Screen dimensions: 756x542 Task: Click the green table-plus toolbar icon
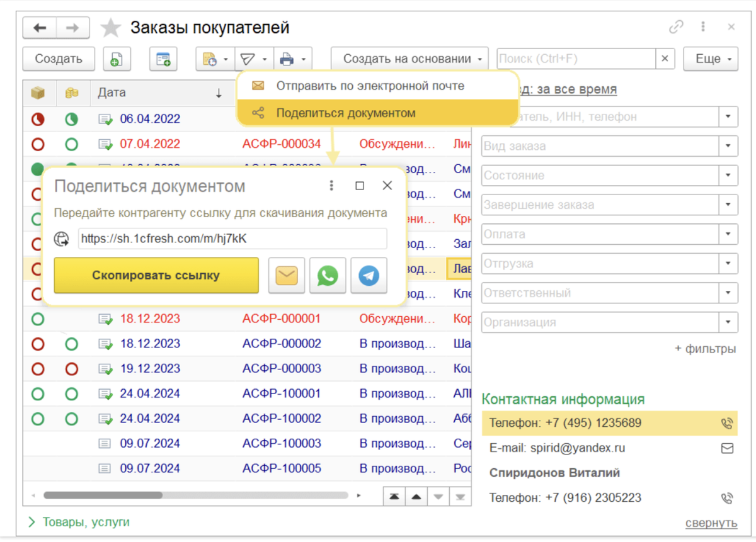163,59
